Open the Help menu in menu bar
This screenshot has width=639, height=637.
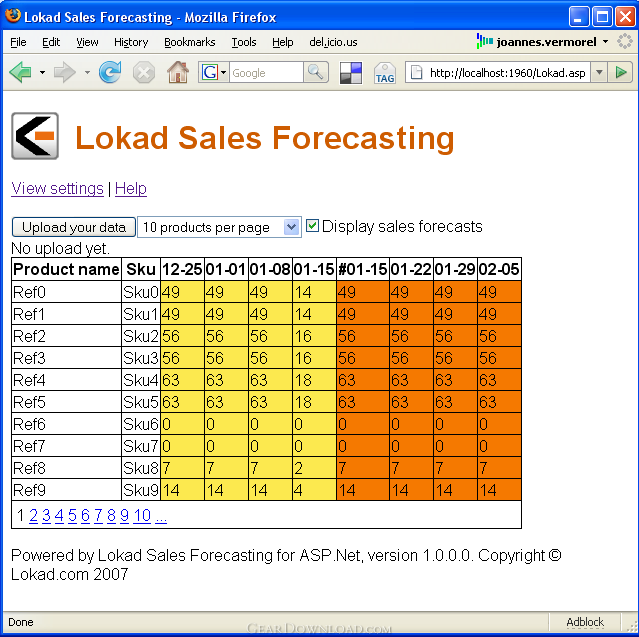pyautogui.click(x=282, y=42)
